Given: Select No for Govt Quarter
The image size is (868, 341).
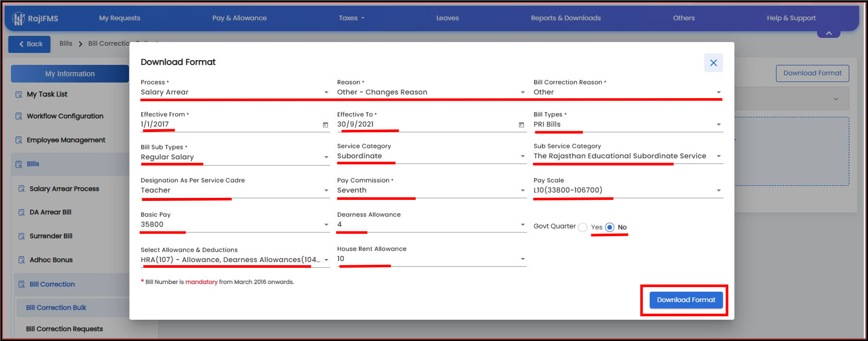Looking at the screenshot, I should click(610, 227).
